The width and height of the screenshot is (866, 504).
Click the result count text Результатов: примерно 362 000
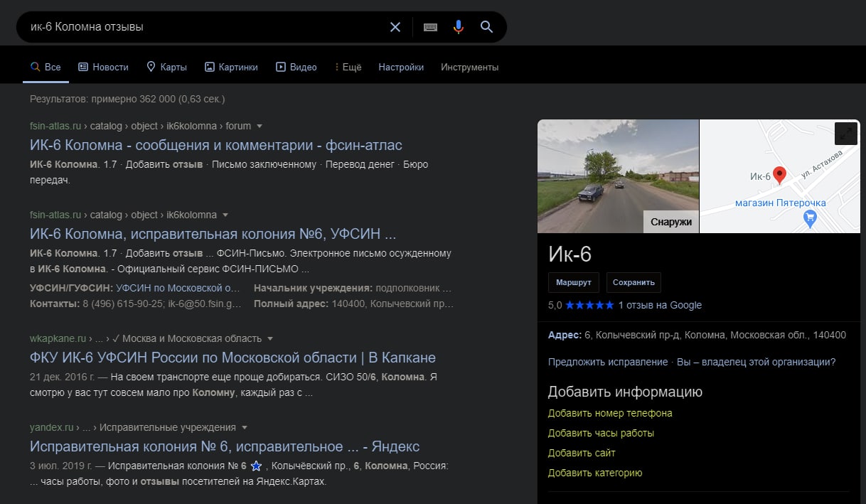coord(127,99)
